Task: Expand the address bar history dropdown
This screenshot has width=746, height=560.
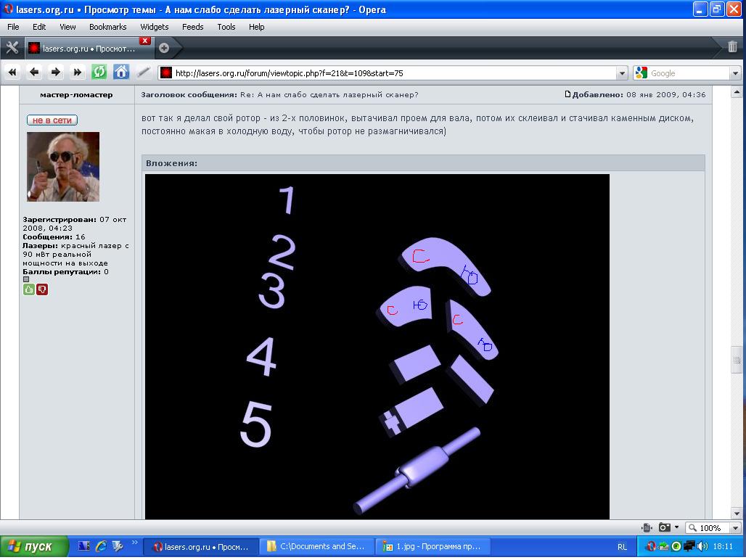Action: 622,73
